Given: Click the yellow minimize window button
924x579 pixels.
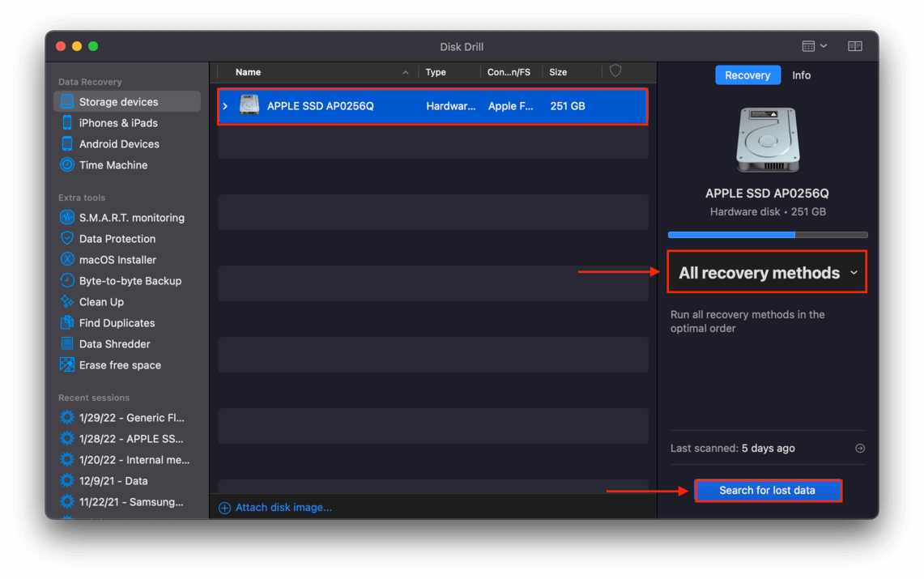Looking at the screenshot, I should coord(77,46).
